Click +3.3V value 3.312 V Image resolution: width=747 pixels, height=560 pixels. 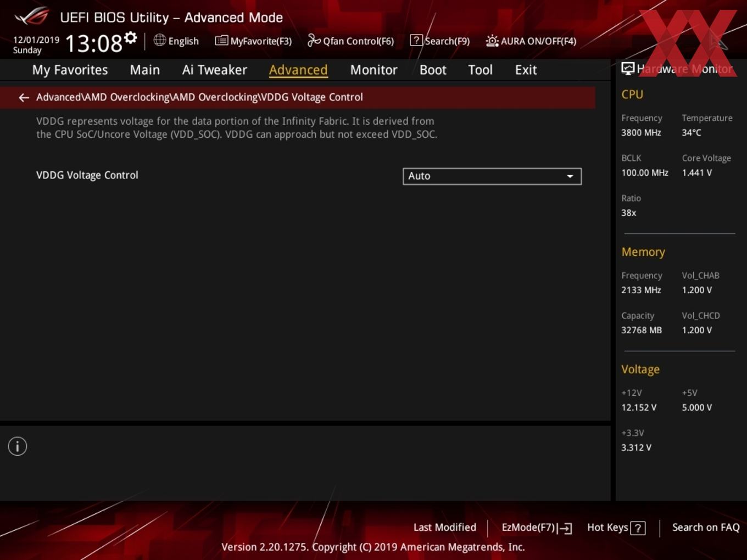tap(636, 447)
